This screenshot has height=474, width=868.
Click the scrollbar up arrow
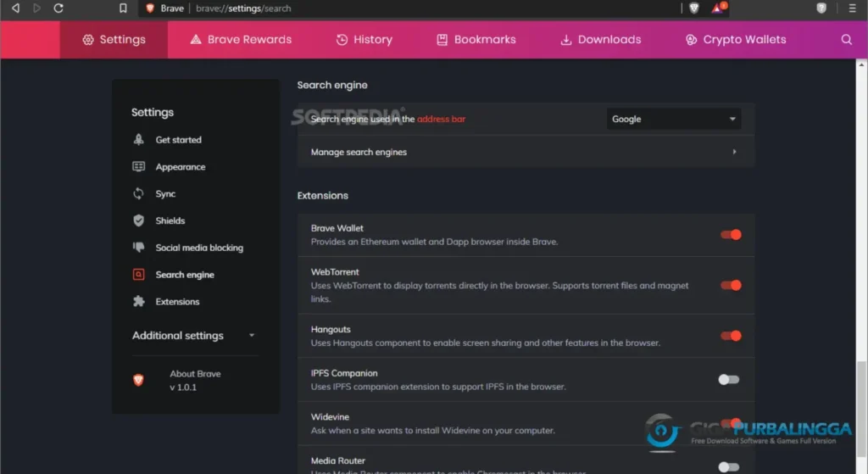861,64
